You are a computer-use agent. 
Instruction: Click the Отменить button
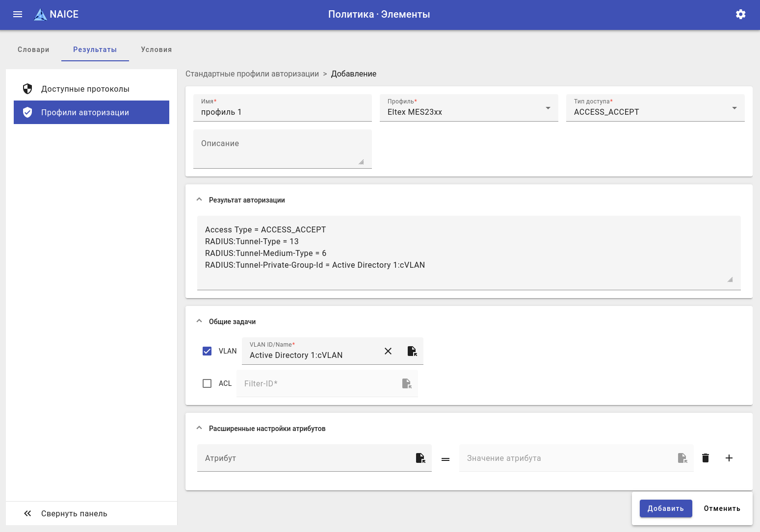tap(722, 508)
